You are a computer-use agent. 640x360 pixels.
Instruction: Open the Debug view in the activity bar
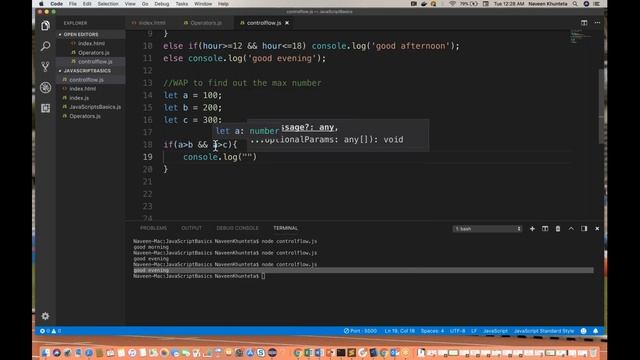(x=45, y=87)
